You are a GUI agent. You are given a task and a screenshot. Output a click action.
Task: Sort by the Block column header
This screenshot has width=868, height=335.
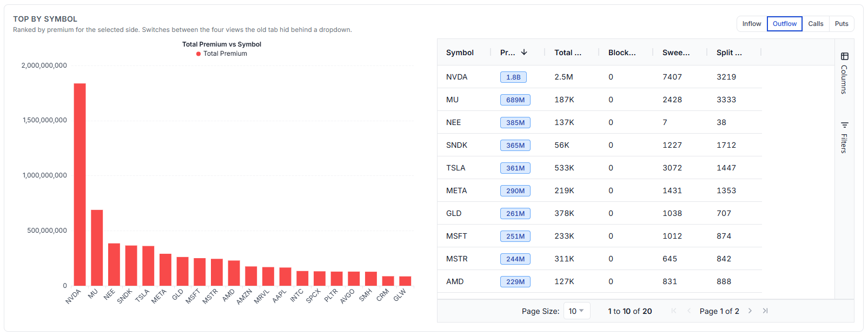point(622,52)
